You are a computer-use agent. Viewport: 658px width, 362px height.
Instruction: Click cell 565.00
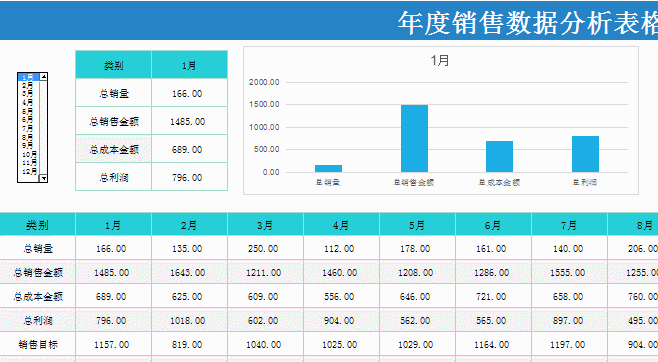(493, 320)
